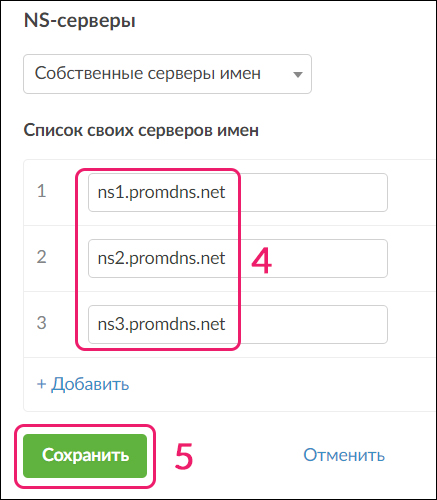Click the dropdown's gray triangle arrow

pos(298,75)
